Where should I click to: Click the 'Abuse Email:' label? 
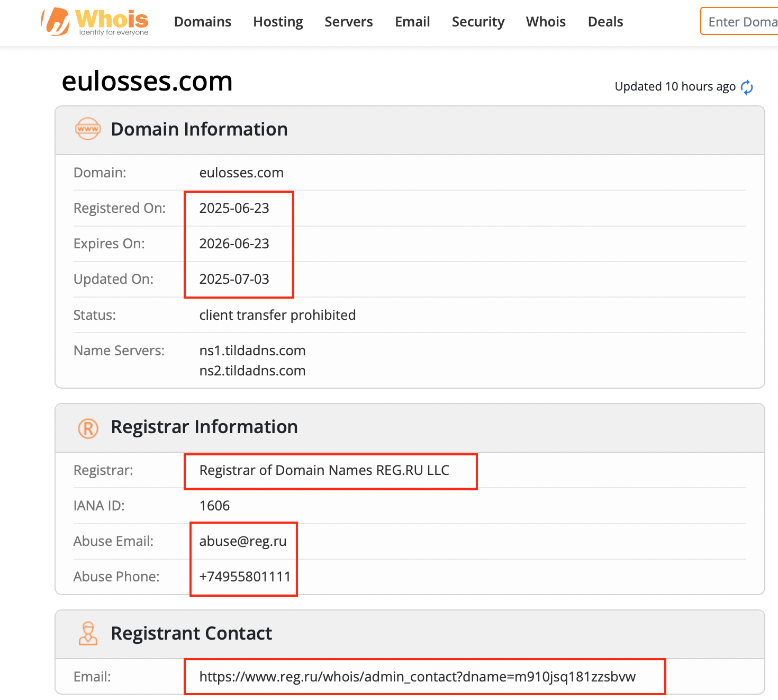point(113,541)
